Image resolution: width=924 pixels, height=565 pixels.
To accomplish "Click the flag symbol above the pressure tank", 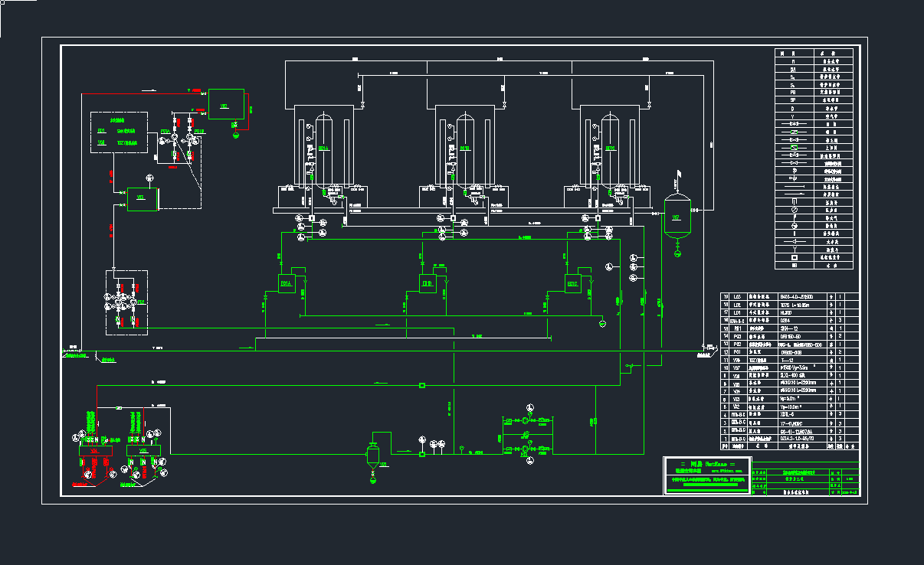I will 677,178.
